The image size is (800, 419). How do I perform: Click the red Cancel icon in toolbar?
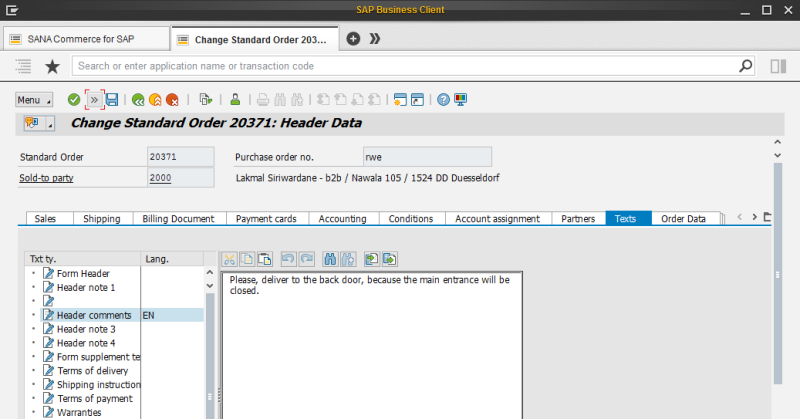tap(172, 100)
